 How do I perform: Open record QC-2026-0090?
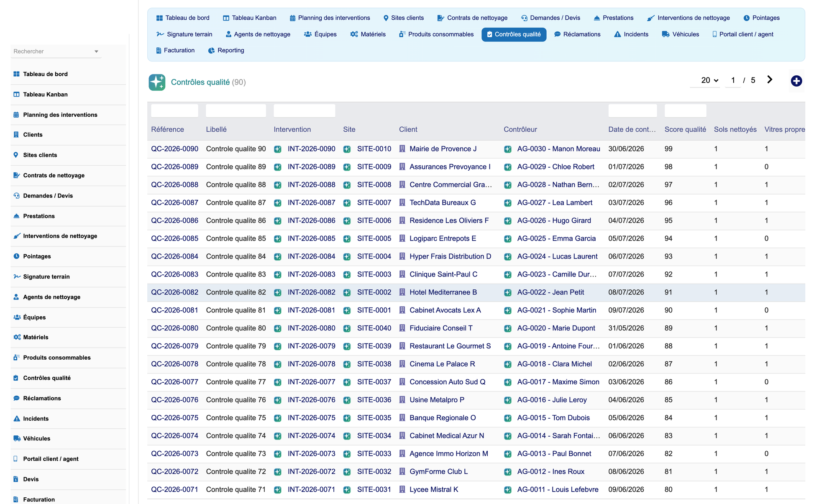click(174, 149)
